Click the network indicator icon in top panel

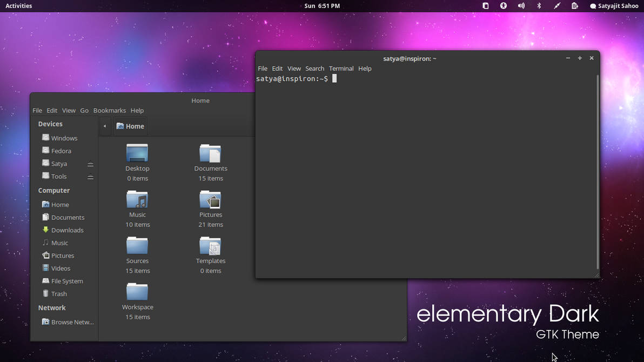(x=557, y=6)
